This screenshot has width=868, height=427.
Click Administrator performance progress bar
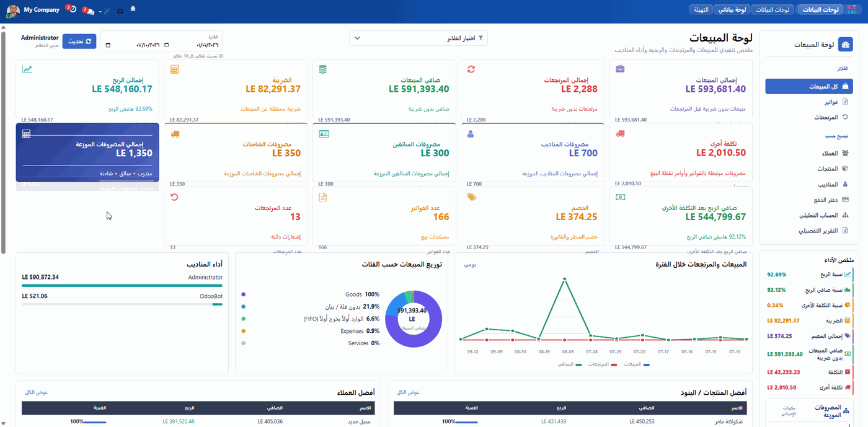point(122,286)
